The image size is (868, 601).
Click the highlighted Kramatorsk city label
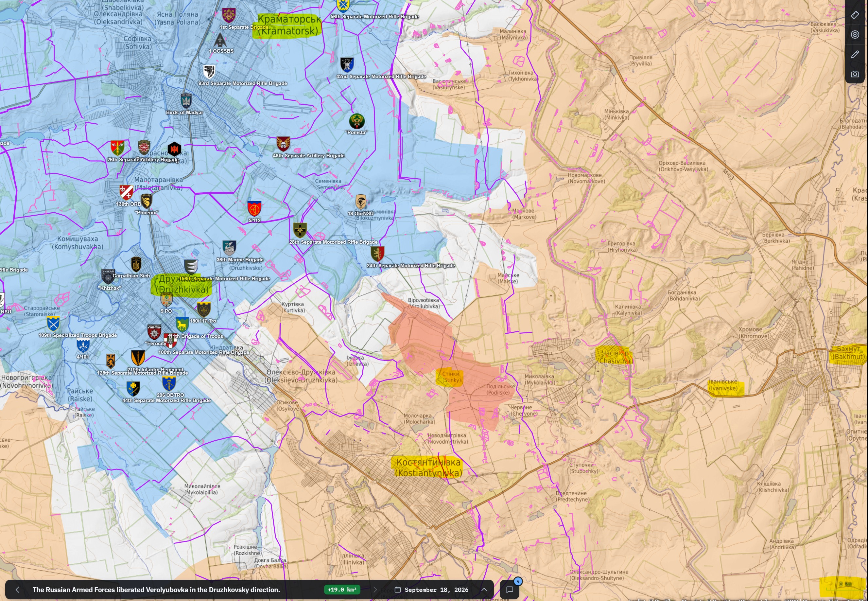click(289, 25)
